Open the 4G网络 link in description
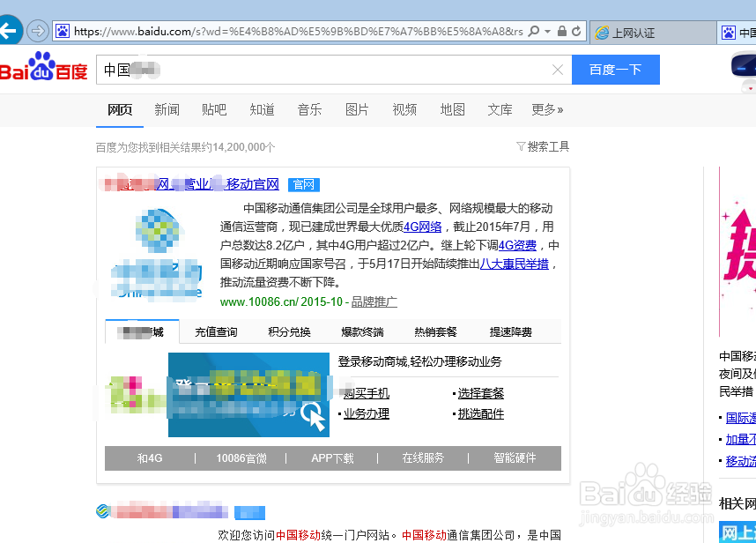Viewport: 756px width, 543px height. pos(422,227)
